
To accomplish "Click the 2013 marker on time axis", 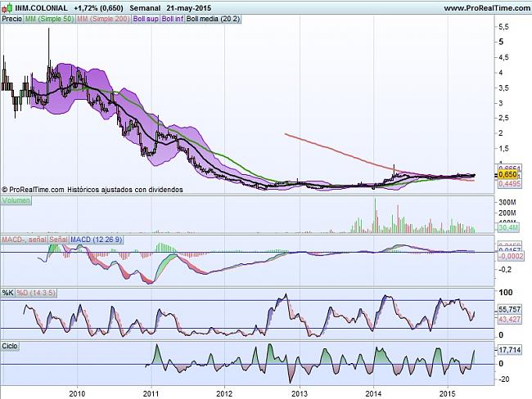I will [x=300, y=392].
